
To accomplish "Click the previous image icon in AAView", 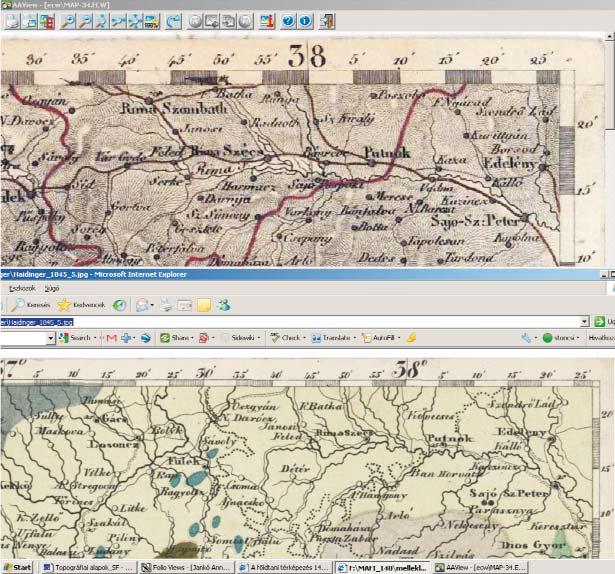I will click(211, 21).
